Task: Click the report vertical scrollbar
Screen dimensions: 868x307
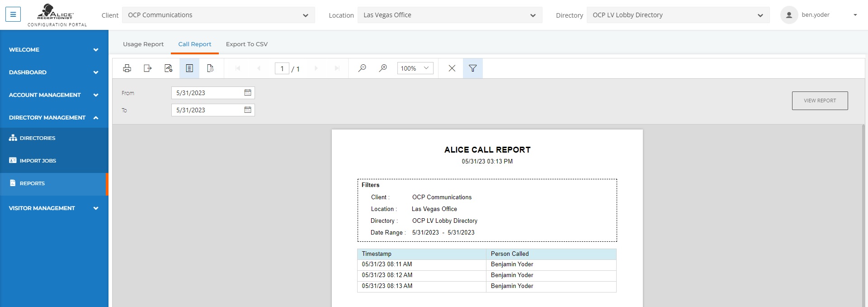Action: (x=864, y=216)
